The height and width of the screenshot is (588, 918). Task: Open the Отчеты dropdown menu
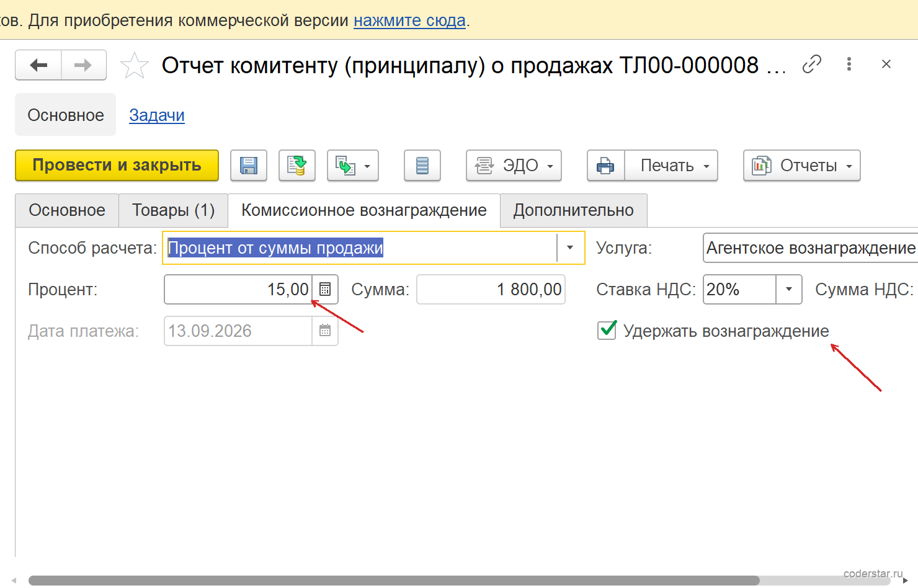[802, 166]
